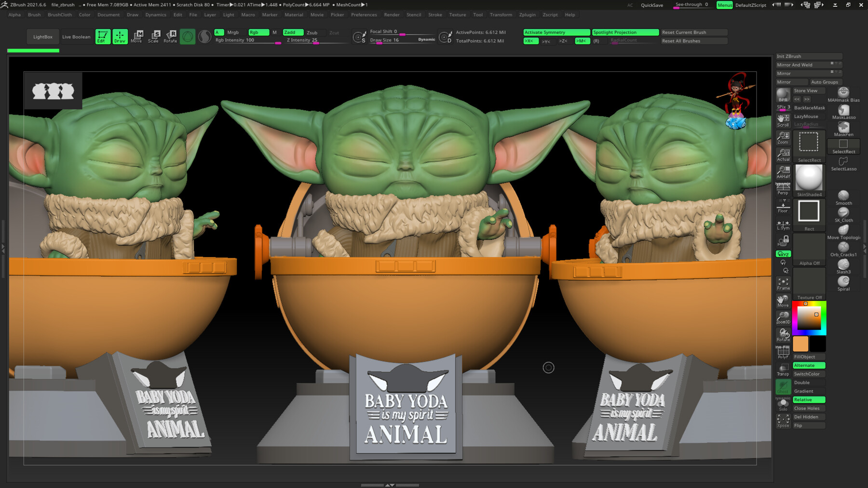This screenshot has width=868, height=488.
Task: Open the Zplugin menu
Action: coord(528,14)
